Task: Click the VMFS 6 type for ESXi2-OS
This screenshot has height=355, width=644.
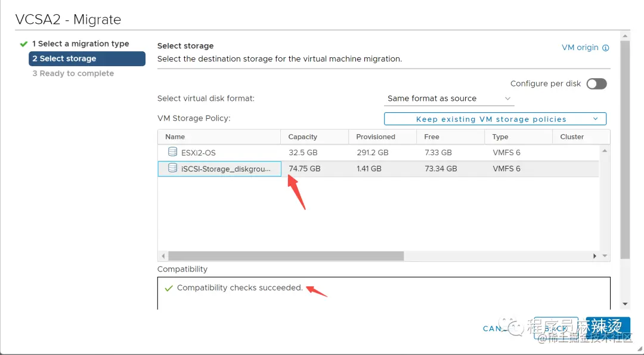Action: (506, 152)
